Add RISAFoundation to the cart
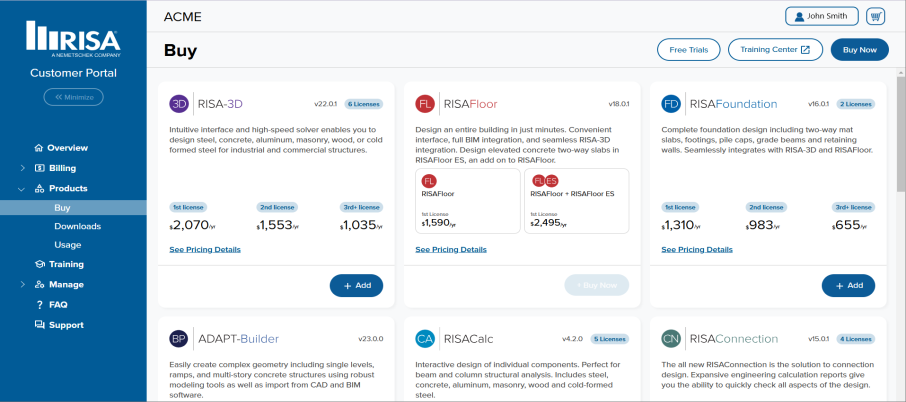Screen dimensions: 906x402 click(848, 285)
